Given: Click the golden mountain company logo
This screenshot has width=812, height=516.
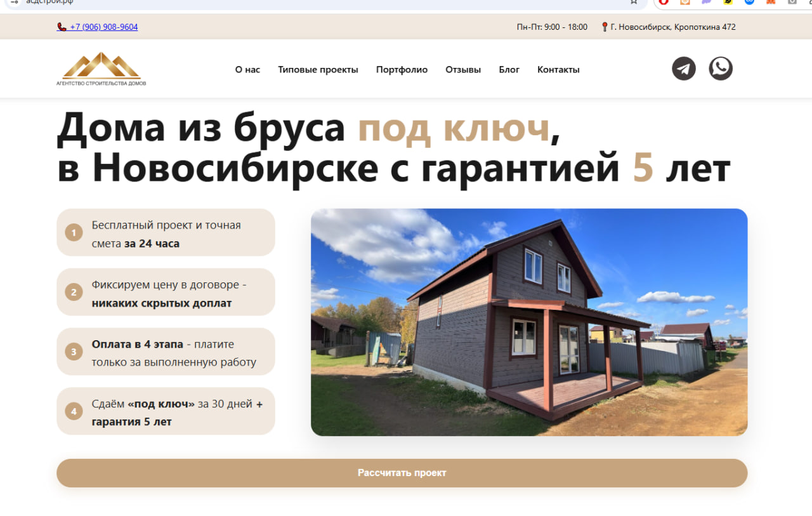Looking at the screenshot, I should click(101, 68).
